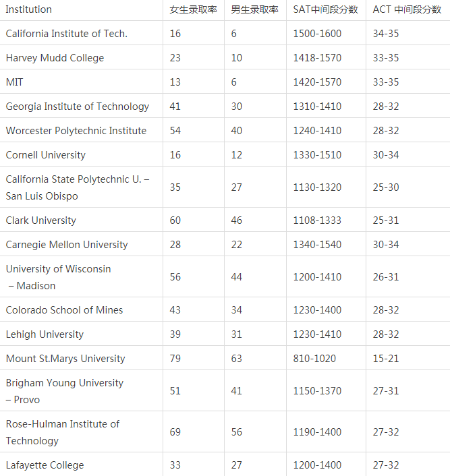Click Worcester Polytechnic Institute cell
Image resolution: width=450 pixels, height=476 pixels.
[76, 131]
